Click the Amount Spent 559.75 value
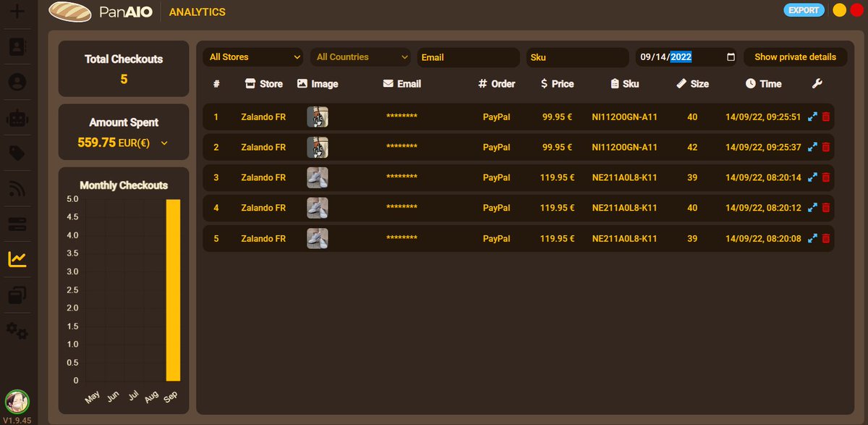This screenshot has height=425, width=868. pos(96,143)
